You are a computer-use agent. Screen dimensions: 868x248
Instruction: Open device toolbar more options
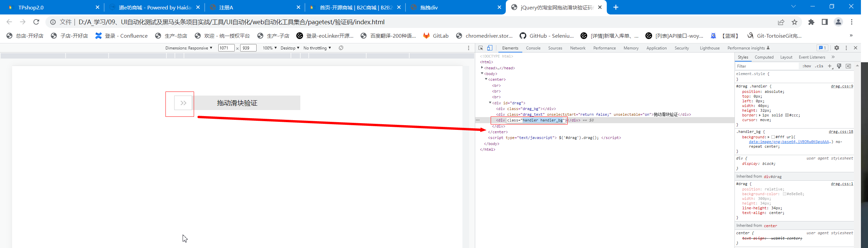point(468,48)
